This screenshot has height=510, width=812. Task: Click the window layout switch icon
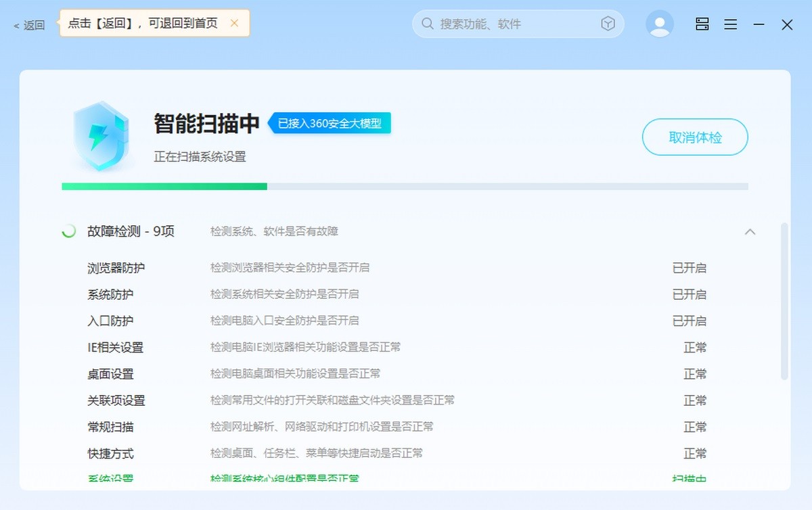(x=702, y=24)
